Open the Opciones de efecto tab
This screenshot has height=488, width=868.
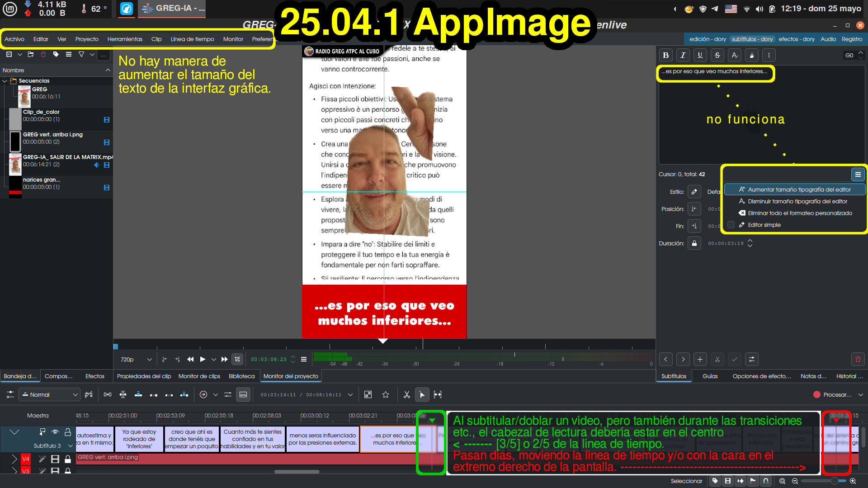click(x=761, y=376)
